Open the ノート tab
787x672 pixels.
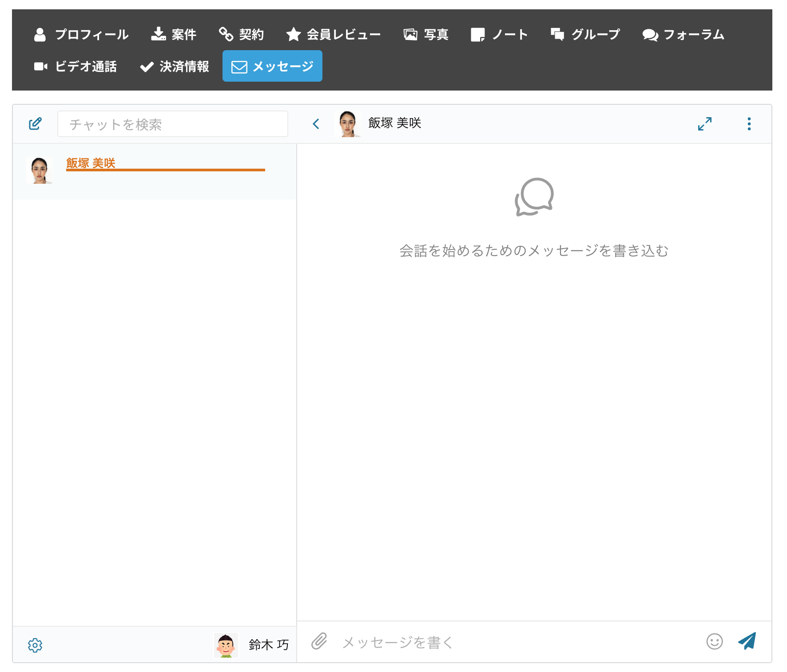[499, 34]
